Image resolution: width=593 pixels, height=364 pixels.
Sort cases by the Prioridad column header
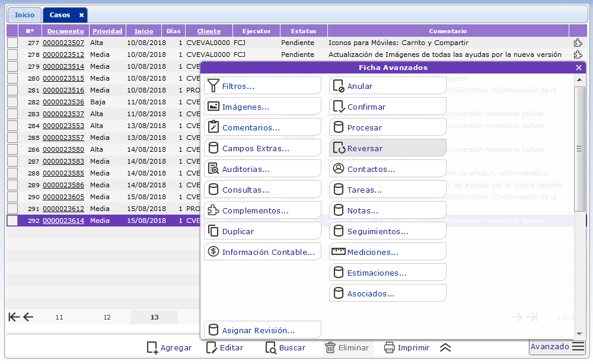pos(107,31)
